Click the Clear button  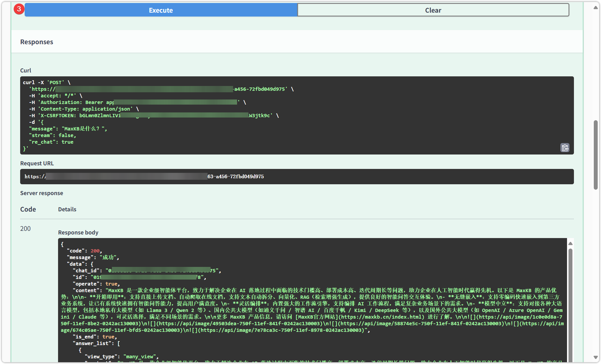tap(433, 10)
